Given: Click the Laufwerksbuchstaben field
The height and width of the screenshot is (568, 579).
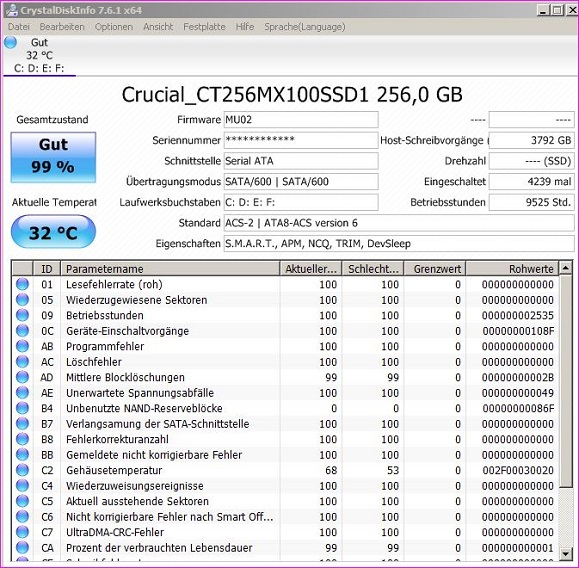Looking at the screenshot, I should click(x=301, y=202).
